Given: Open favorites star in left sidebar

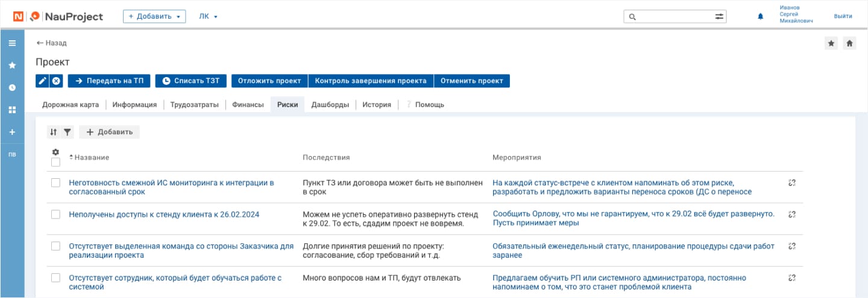Looking at the screenshot, I should [x=12, y=65].
